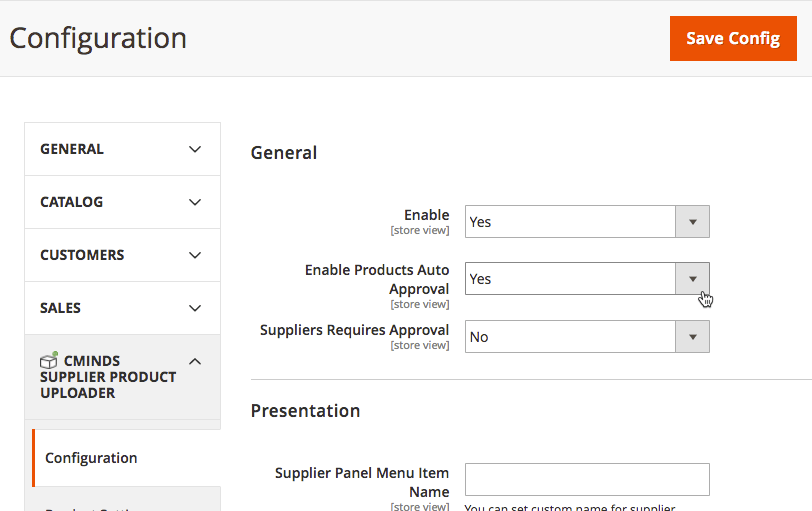The width and height of the screenshot is (812, 511).
Task: Collapse Cminds Supplier Product Uploader chevron
Action: click(x=195, y=361)
